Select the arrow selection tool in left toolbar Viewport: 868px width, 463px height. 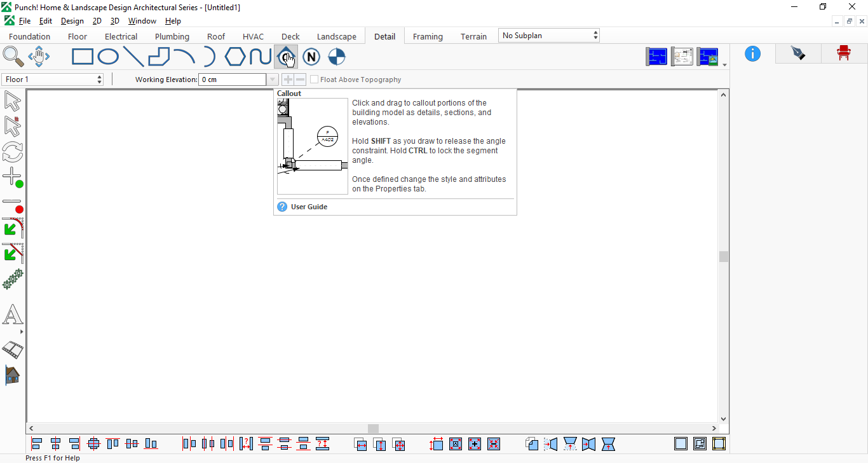(x=13, y=101)
